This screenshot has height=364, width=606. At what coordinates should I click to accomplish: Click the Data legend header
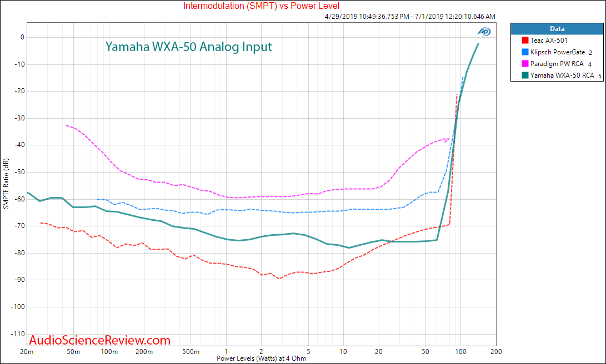(x=557, y=28)
